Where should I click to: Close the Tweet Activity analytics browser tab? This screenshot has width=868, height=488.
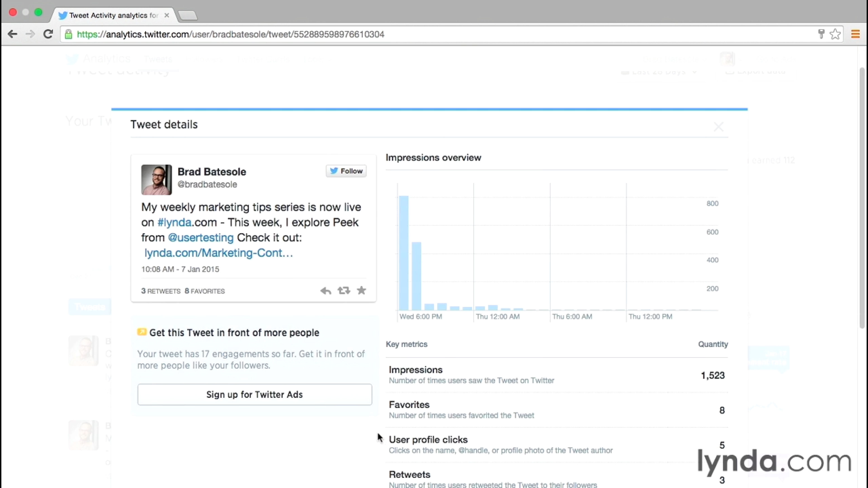[166, 15]
